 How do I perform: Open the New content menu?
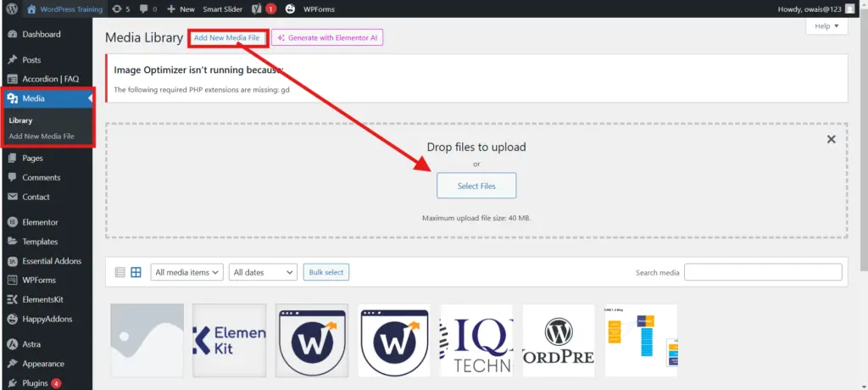click(x=181, y=8)
